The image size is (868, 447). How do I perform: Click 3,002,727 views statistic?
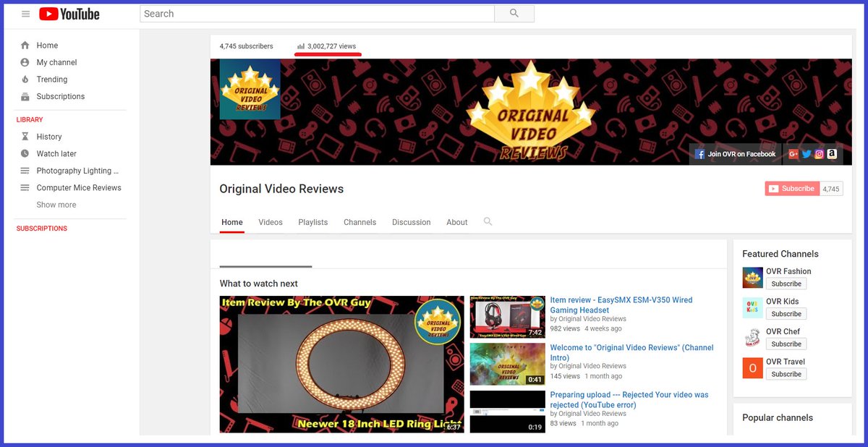[x=331, y=46]
